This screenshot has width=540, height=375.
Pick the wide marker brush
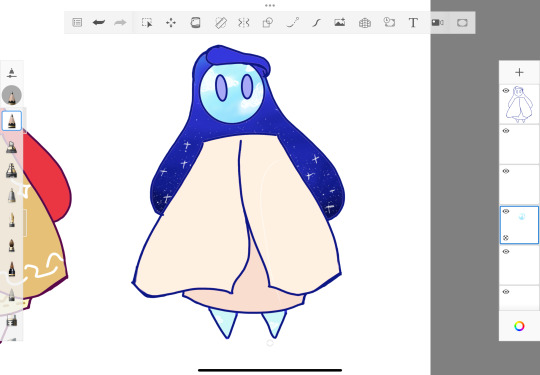(x=12, y=170)
